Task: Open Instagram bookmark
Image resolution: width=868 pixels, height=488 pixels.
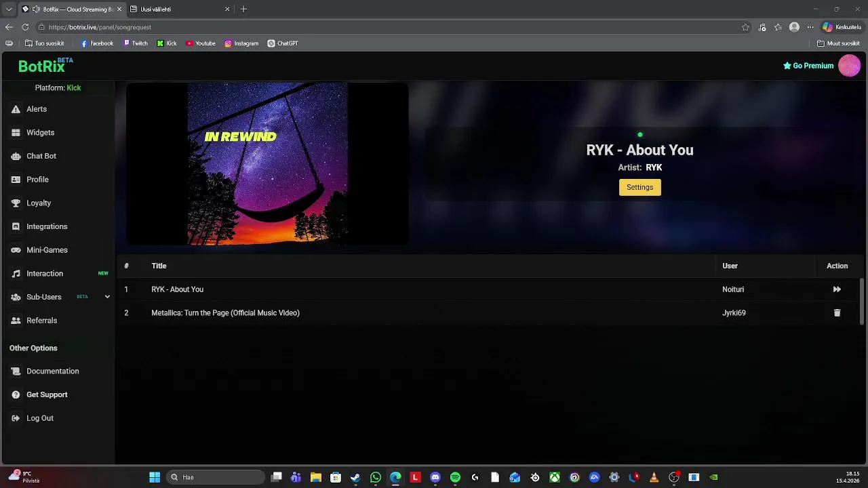Action: click(242, 43)
